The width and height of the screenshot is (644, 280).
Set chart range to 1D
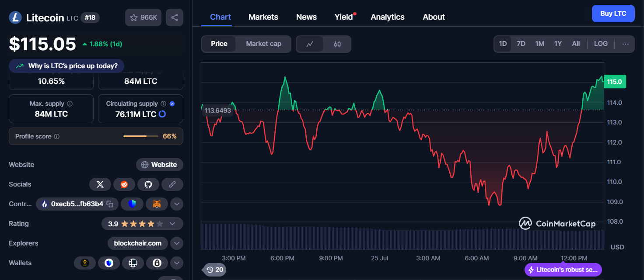click(x=503, y=44)
